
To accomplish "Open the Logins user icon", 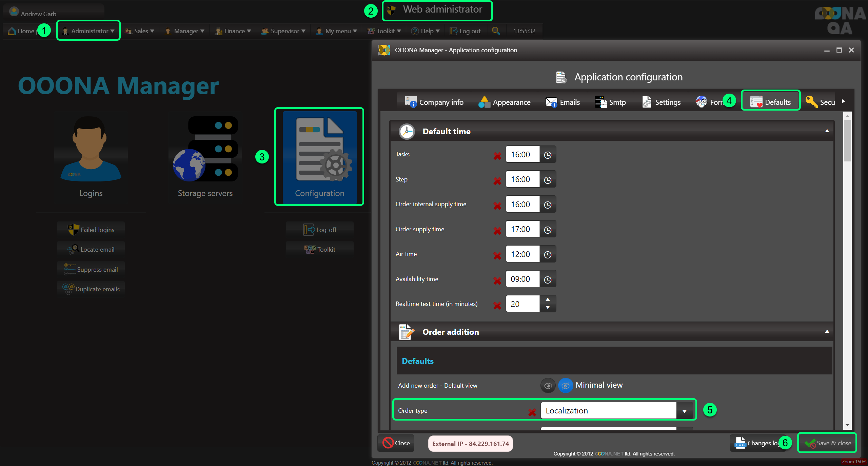I will 91,149.
